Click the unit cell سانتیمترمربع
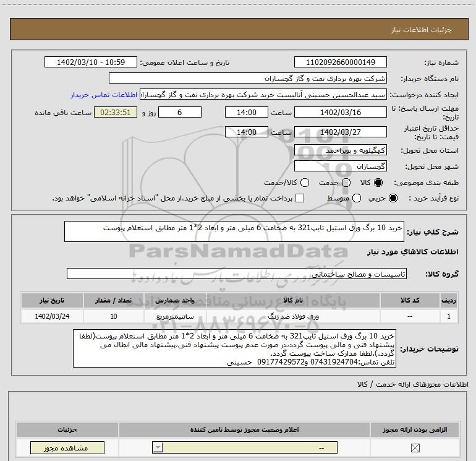Screen dimensions: 476x461 [x=175, y=316]
